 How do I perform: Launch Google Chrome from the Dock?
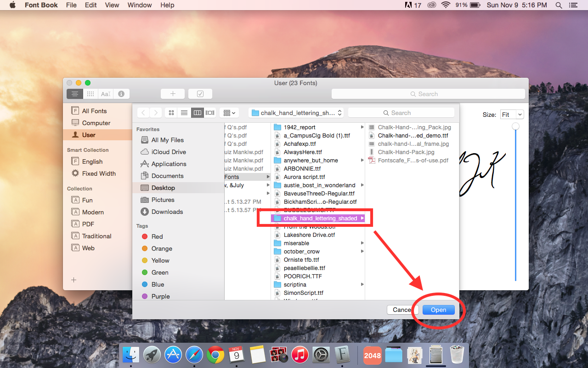[x=215, y=355]
